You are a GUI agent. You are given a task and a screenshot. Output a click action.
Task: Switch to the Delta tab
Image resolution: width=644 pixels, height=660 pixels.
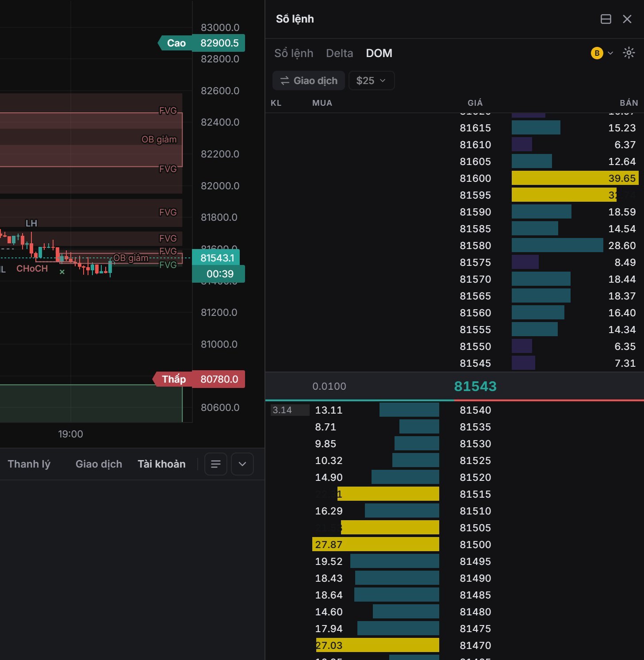tap(340, 53)
